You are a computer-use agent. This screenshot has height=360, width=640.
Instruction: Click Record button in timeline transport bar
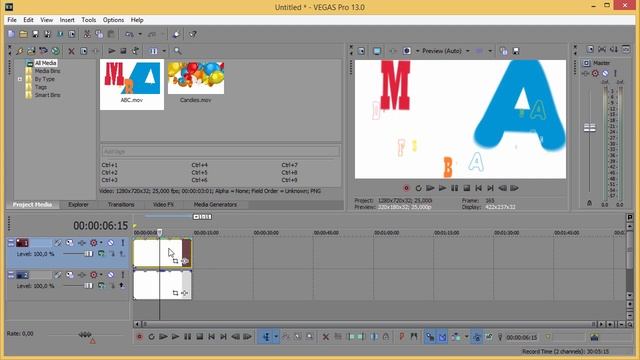tap(140, 337)
